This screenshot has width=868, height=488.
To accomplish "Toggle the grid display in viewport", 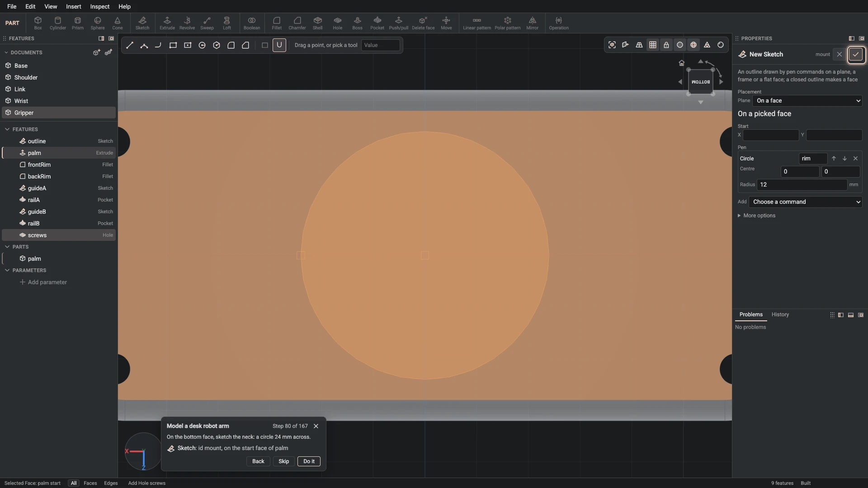I will (652, 45).
